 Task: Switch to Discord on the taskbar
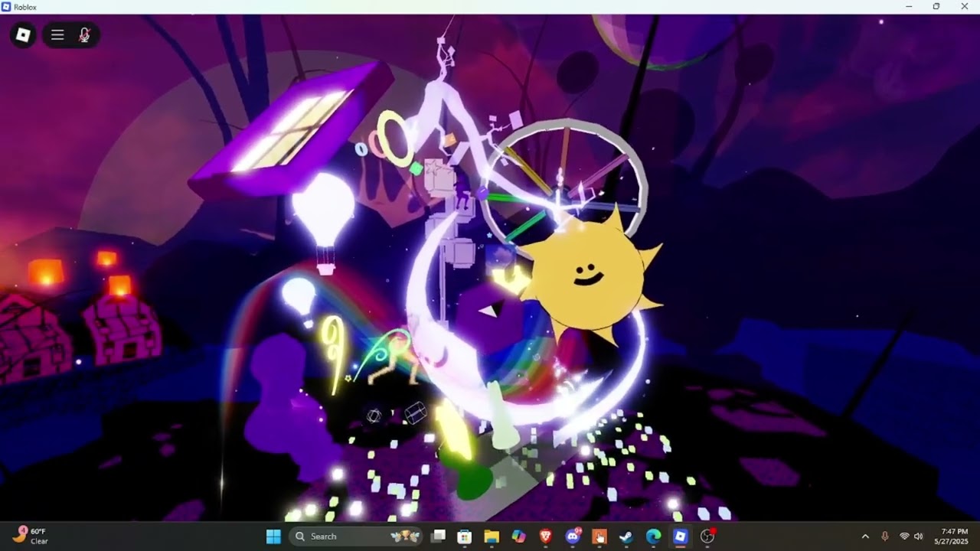572,536
